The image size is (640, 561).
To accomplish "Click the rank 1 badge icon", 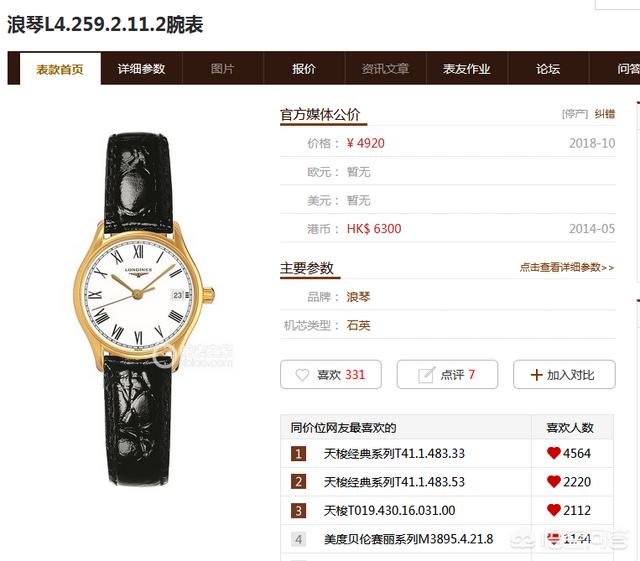I will [x=298, y=454].
